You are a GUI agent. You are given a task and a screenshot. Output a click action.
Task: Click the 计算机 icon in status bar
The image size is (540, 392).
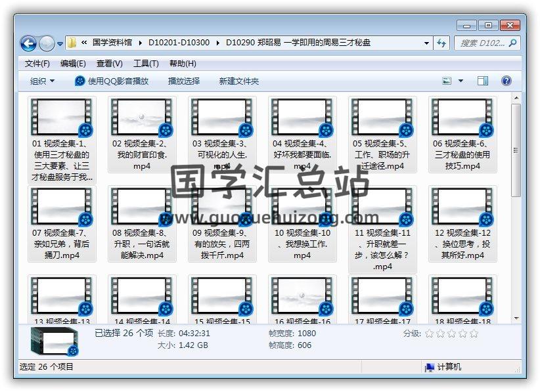pos(430,367)
